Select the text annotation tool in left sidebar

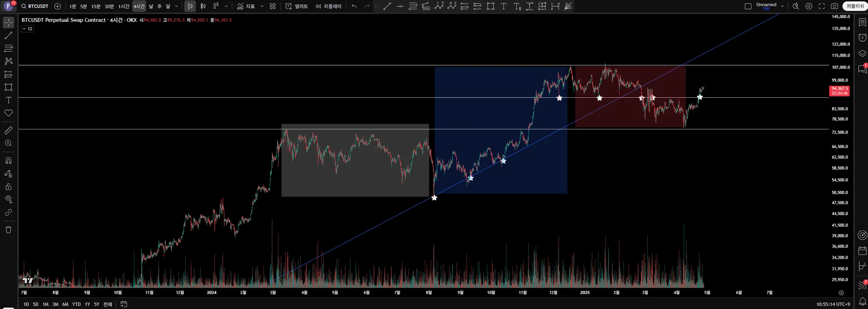(x=9, y=100)
